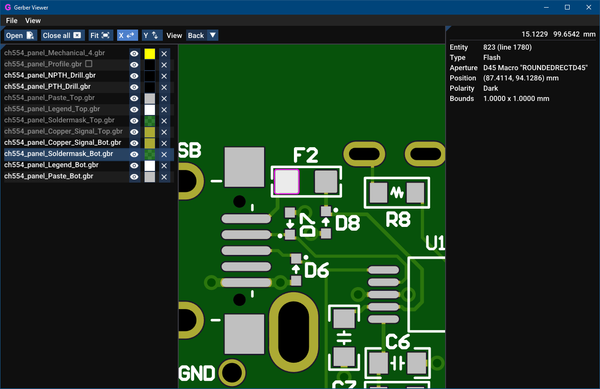Toggle eye icon for NPTH_Drill.gbr layer

click(x=134, y=76)
